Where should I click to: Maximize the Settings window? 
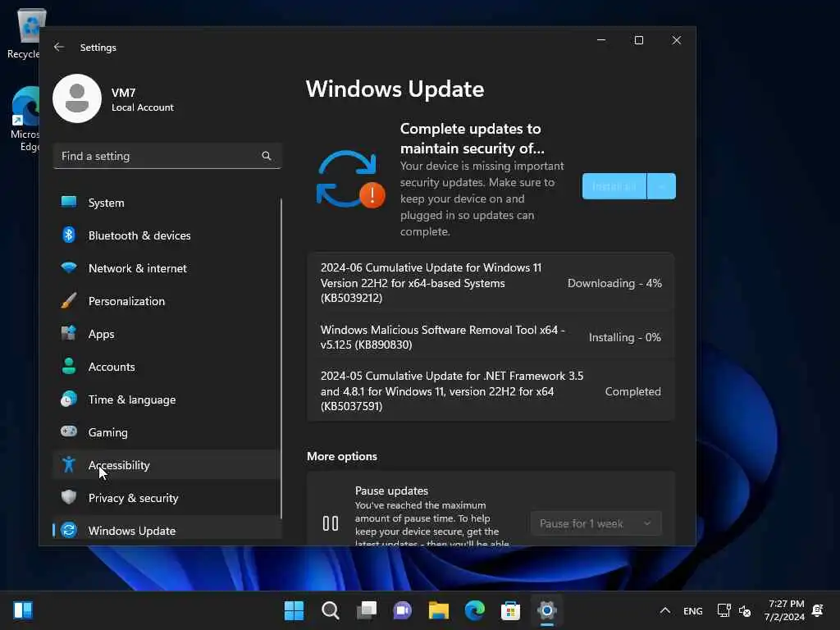[x=638, y=40]
